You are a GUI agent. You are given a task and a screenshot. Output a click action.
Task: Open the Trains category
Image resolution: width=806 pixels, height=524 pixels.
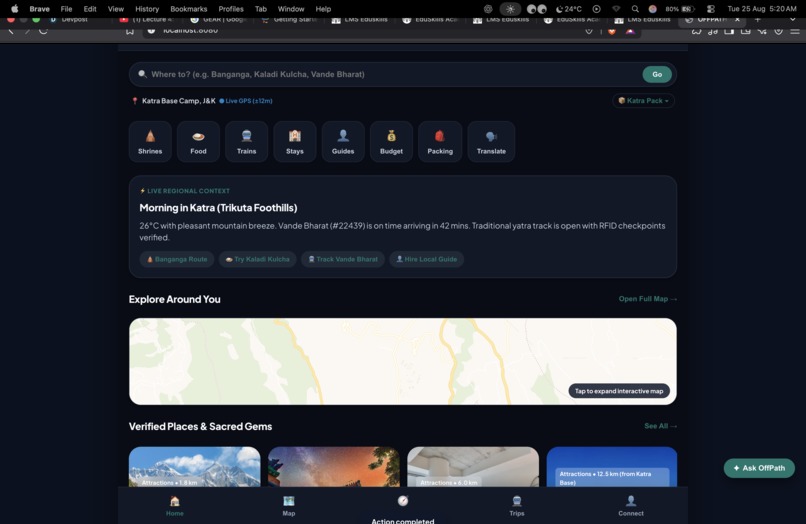pyautogui.click(x=247, y=142)
